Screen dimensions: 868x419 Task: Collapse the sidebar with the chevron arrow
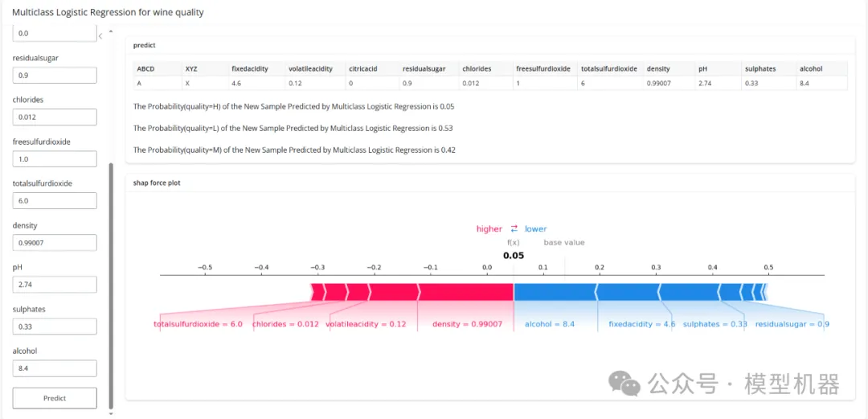click(x=100, y=35)
